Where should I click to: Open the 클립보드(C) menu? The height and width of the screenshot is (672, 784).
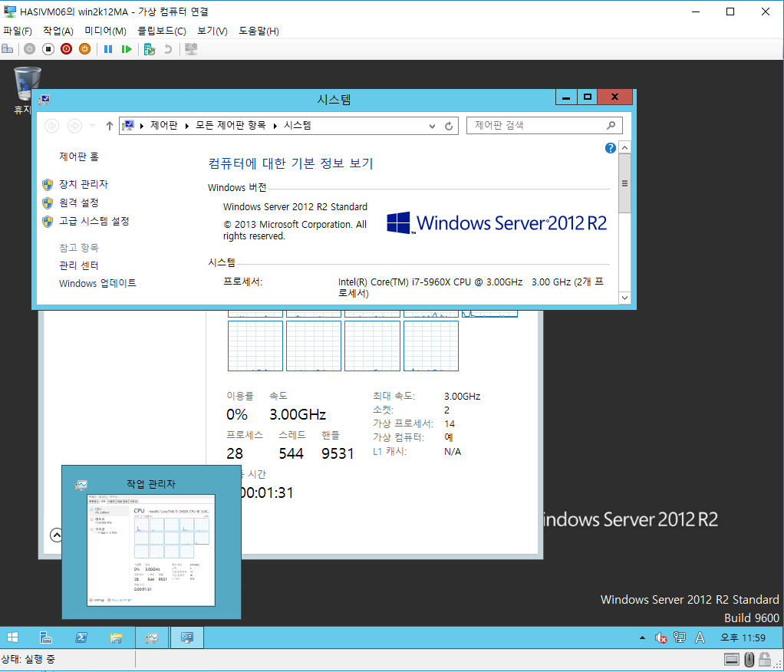click(162, 31)
